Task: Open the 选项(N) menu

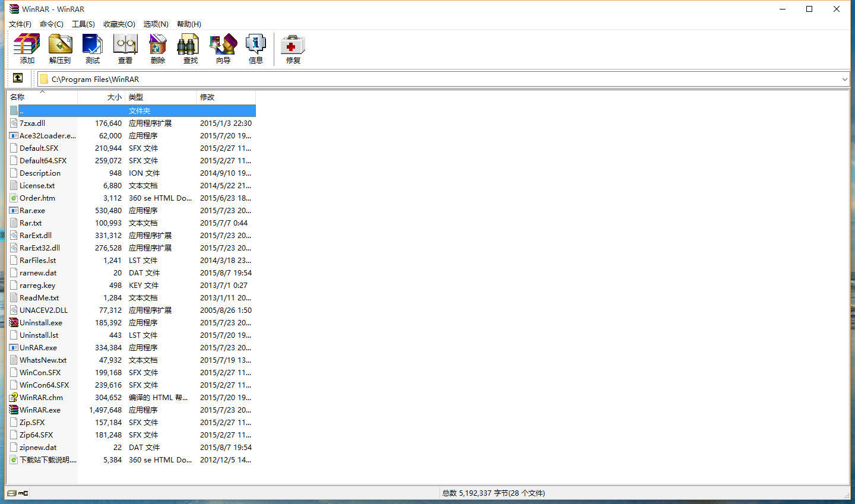Action: pos(156,24)
